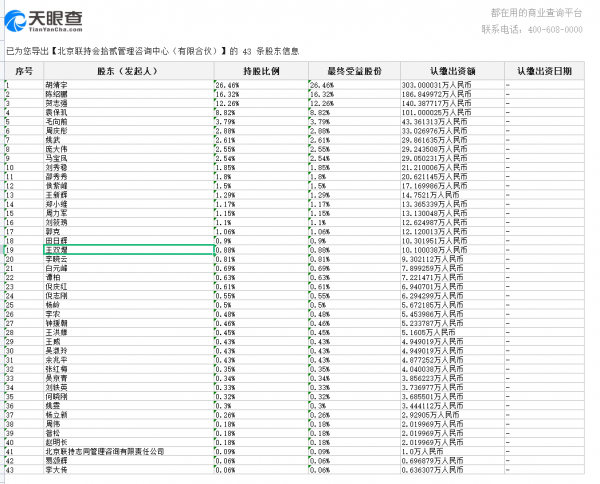Select 1.17% in the 最终受益股份 column
Screen dimensions: 600x484
(354, 204)
